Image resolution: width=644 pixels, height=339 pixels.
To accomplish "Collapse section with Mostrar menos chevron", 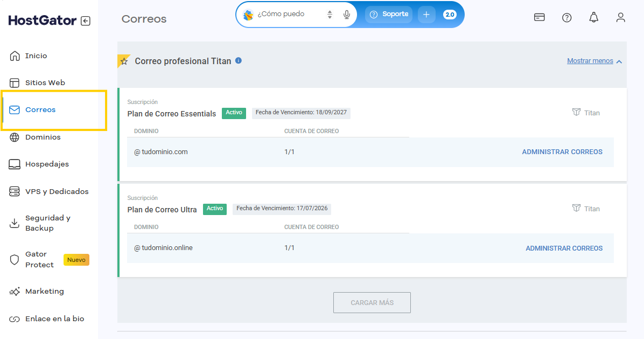I will pyautogui.click(x=619, y=61).
